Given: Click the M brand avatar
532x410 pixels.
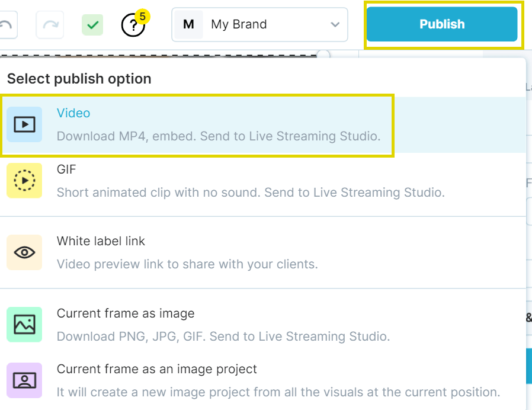Looking at the screenshot, I should (188, 25).
